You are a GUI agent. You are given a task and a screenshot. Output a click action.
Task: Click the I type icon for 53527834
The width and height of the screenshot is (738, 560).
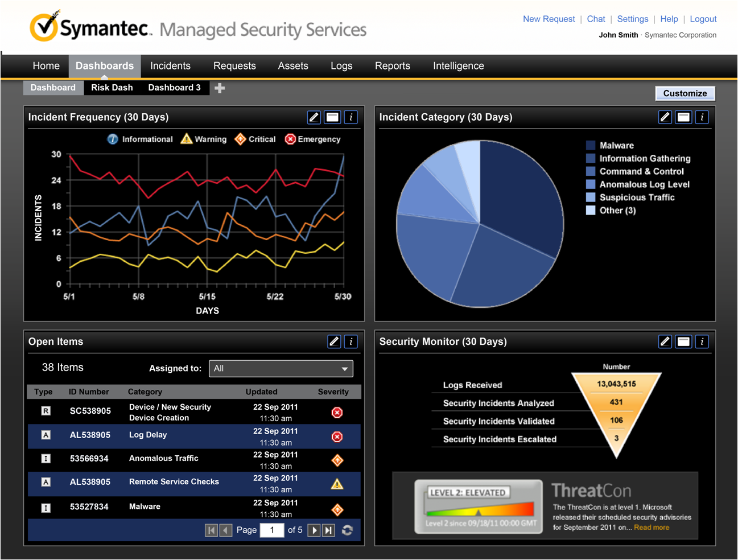pyautogui.click(x=46, y=508)
